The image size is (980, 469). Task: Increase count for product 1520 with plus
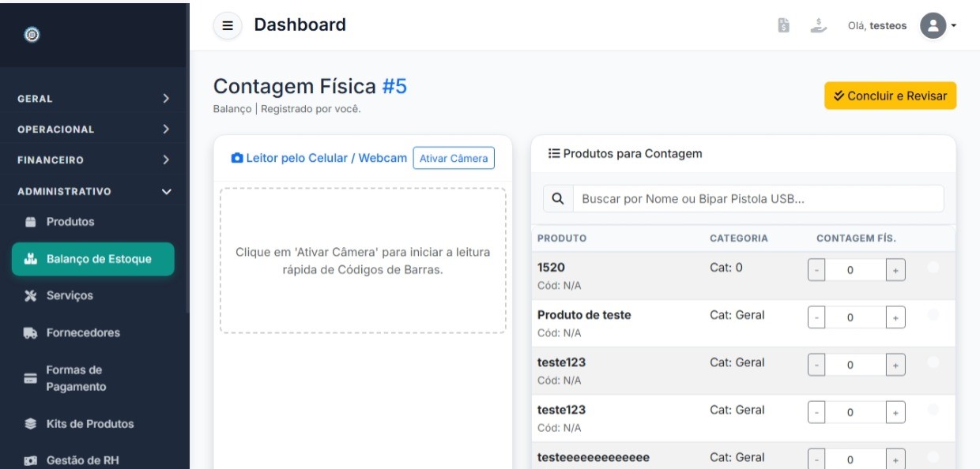[x=895, y=270]
